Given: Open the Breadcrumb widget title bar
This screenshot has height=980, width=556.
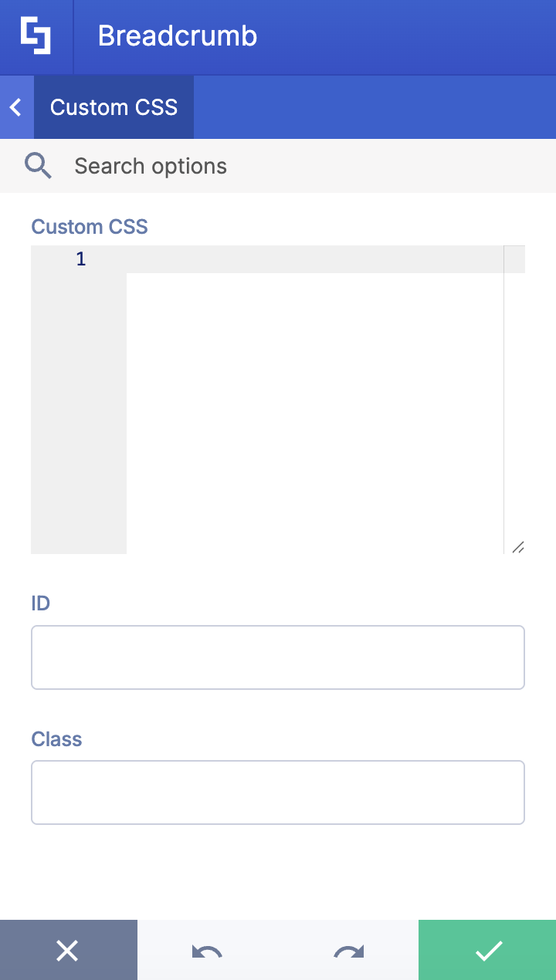Looking at the screenshot, I should coord(177,36).
